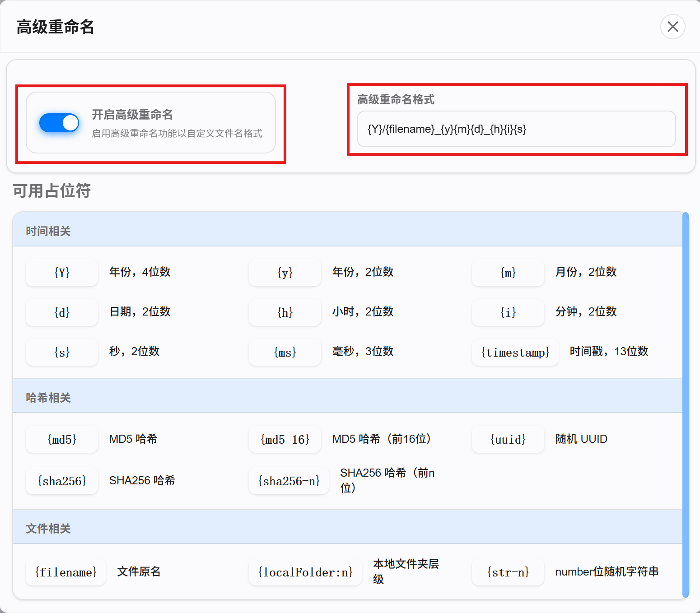Insert the {ms} milliseconds placeholder

point(285,352)
